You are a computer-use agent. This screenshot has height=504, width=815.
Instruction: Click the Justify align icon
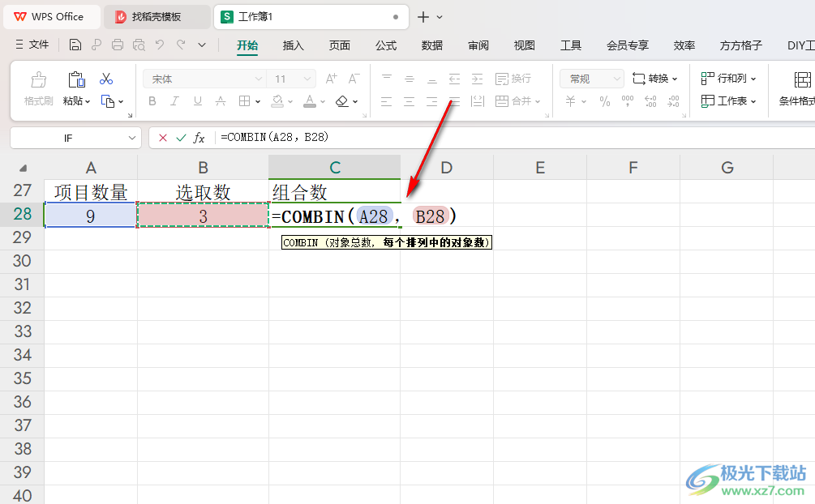pos(455,101)
